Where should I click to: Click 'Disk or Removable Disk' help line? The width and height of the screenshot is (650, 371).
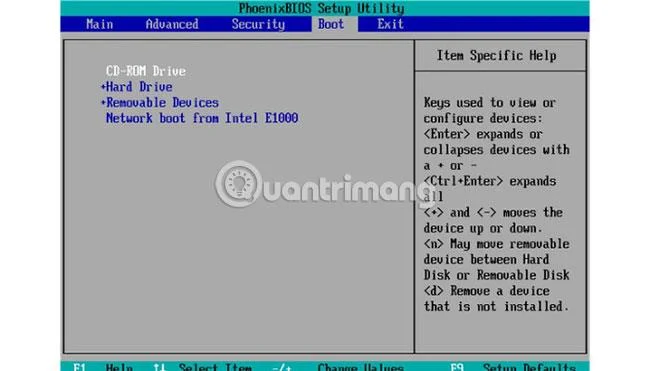click(497, 275)
